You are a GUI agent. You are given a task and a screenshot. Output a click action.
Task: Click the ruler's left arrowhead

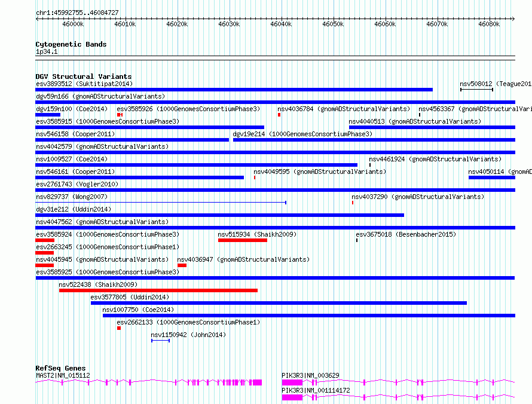pyautogui.click(x=37, y=19)
